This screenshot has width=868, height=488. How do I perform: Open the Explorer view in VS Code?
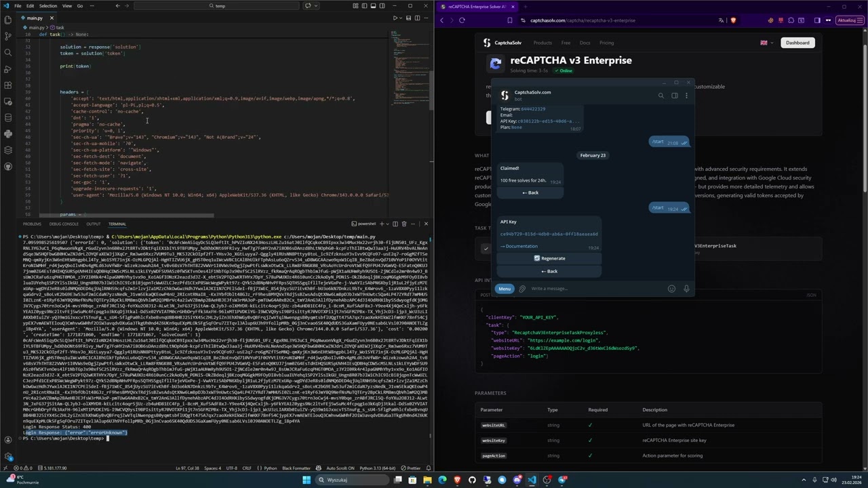click(7, 20)
